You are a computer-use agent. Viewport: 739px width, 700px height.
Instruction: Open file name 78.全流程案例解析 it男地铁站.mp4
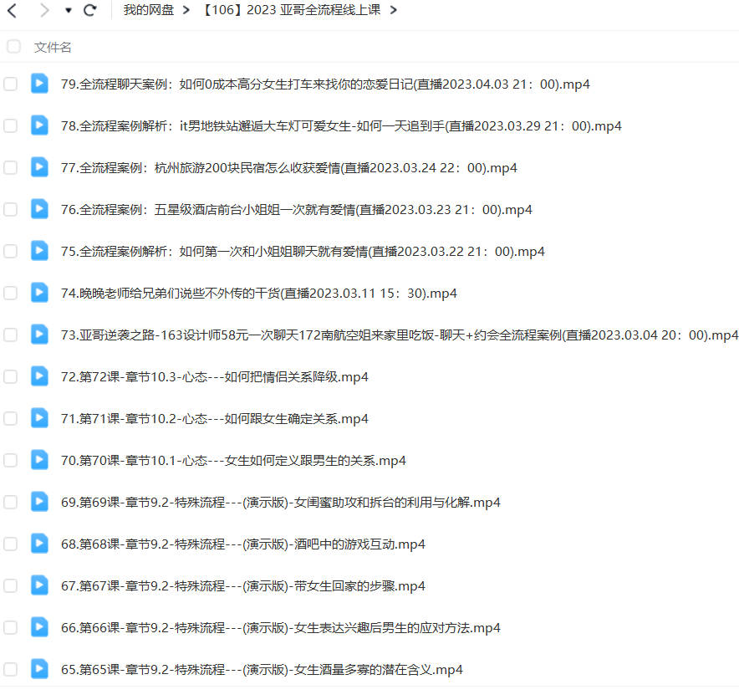[341, 126]
